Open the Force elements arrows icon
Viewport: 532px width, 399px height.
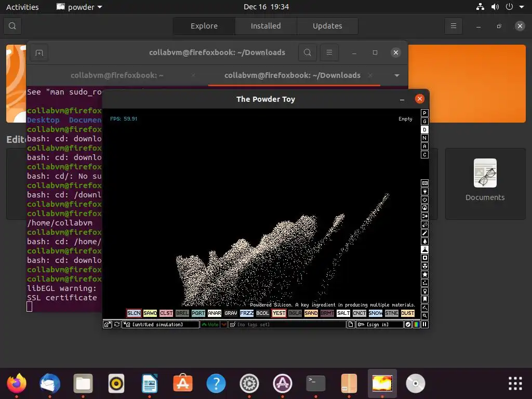424,217
